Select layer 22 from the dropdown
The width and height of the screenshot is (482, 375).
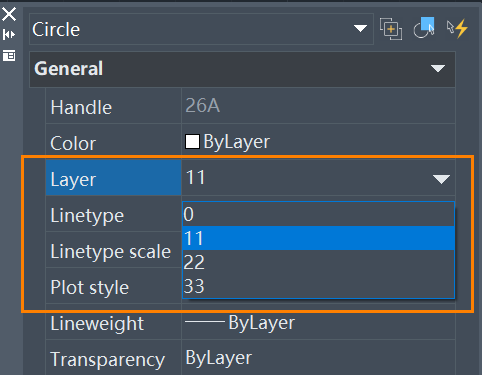(x=318, y=262)
